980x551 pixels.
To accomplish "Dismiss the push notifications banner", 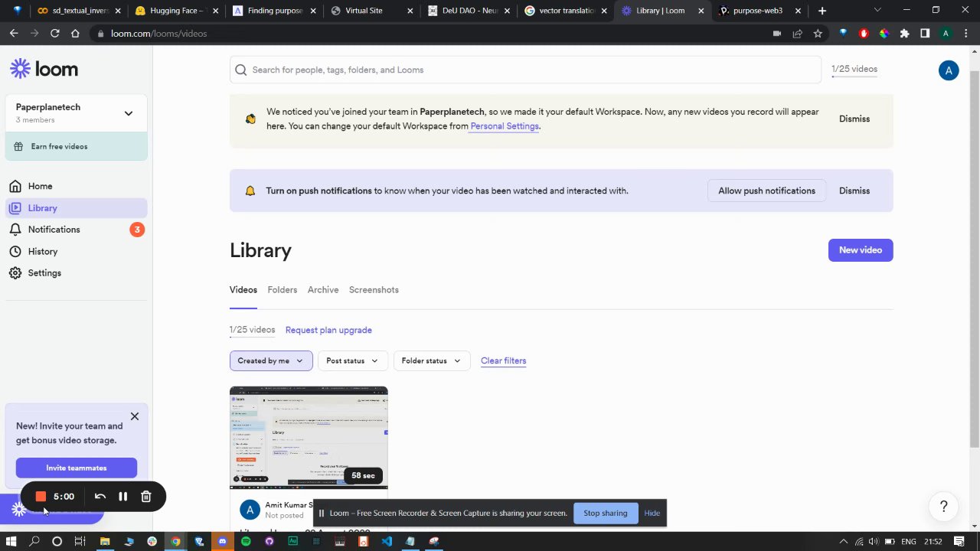I will pos(854,191).
